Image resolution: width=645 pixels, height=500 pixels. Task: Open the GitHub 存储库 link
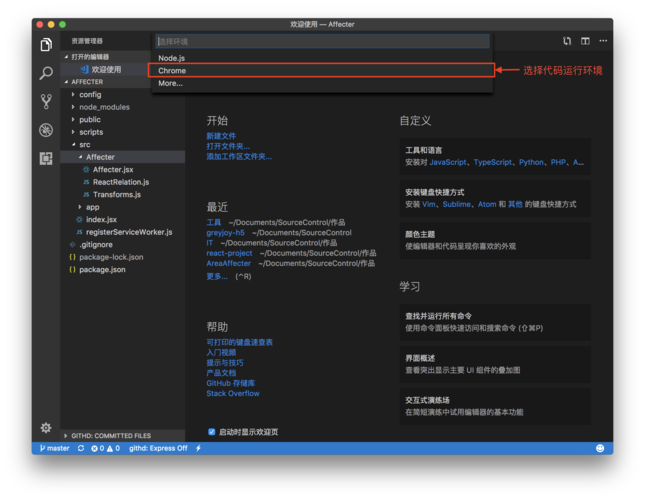[x=230, y=384]
